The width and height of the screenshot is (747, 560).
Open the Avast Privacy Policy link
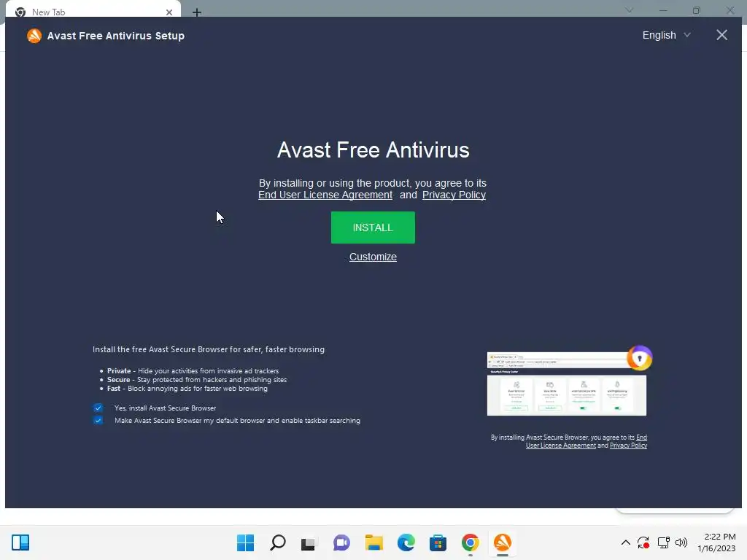[454, 195]
